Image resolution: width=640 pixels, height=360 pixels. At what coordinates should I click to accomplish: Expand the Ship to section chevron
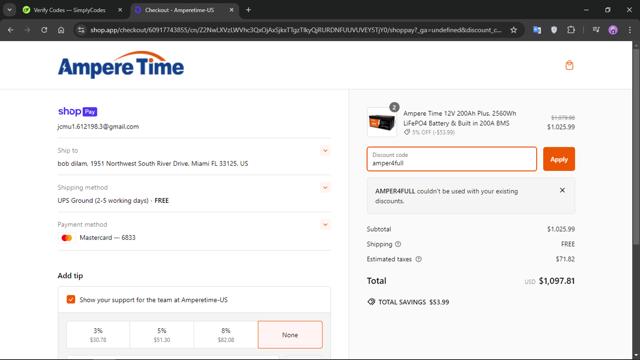click(x=325, y=151)
